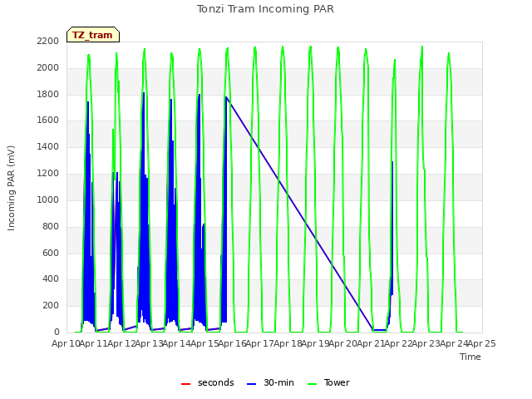Click the green Tower legend swatch
Viewport: 532px width, 399px height.
(312, 384)
